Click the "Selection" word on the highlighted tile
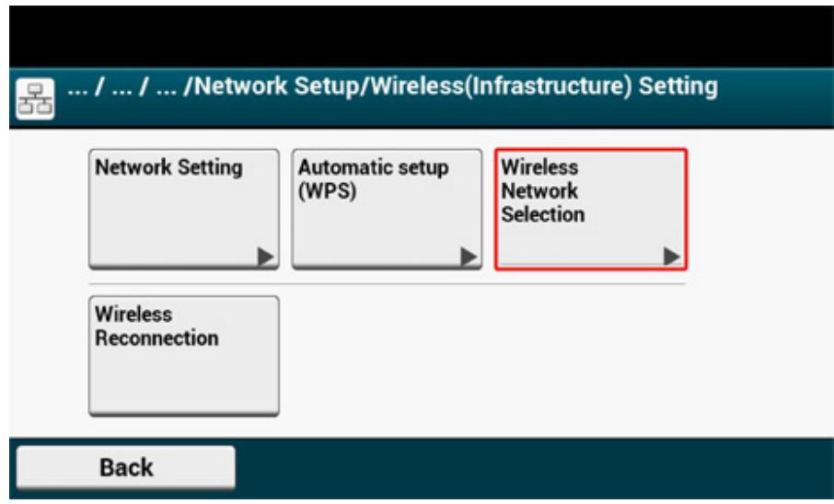Screen dimensions: 834x504 point(541,215)
